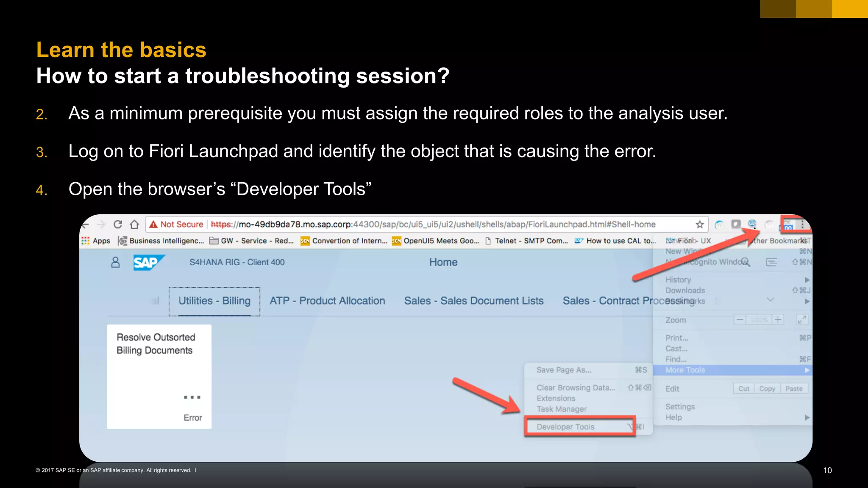Choose Save Page As…
This screenshot has height=488, width=868.
[589, 370]
